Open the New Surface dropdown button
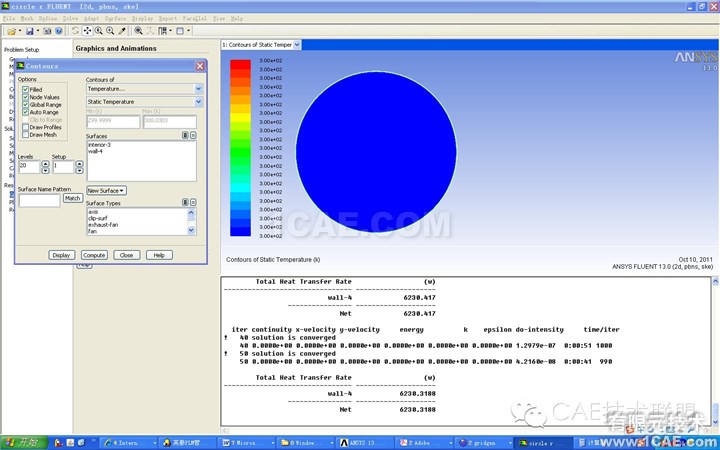The width and height of the screenshot is (720, 450). (x=107, y=191)
